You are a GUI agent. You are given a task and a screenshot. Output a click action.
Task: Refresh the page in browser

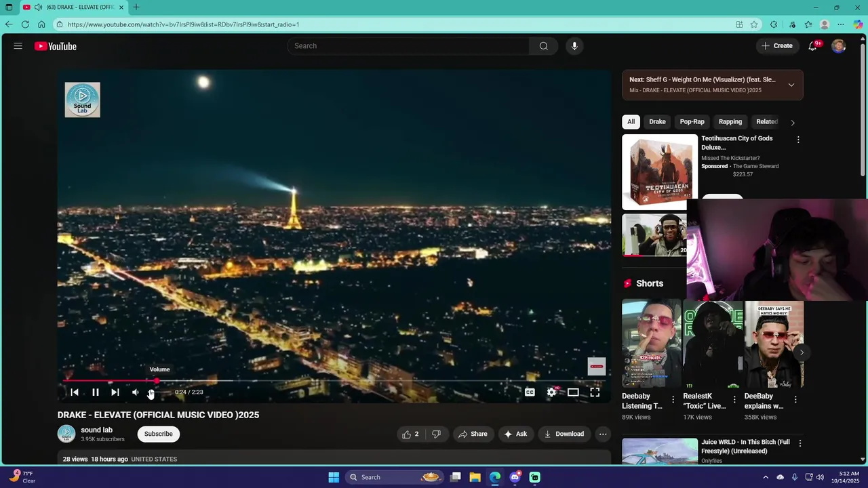25,24
